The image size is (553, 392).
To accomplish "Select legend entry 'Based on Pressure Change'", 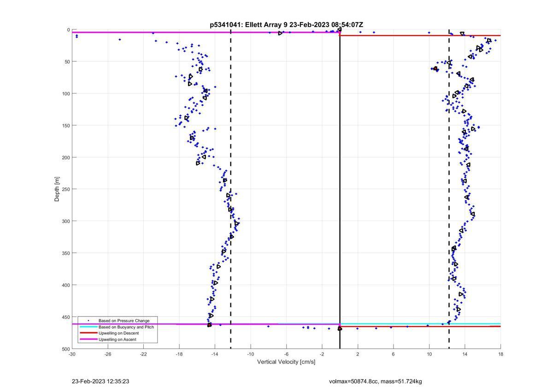I will pyautogui.click(x=124, y=321).
